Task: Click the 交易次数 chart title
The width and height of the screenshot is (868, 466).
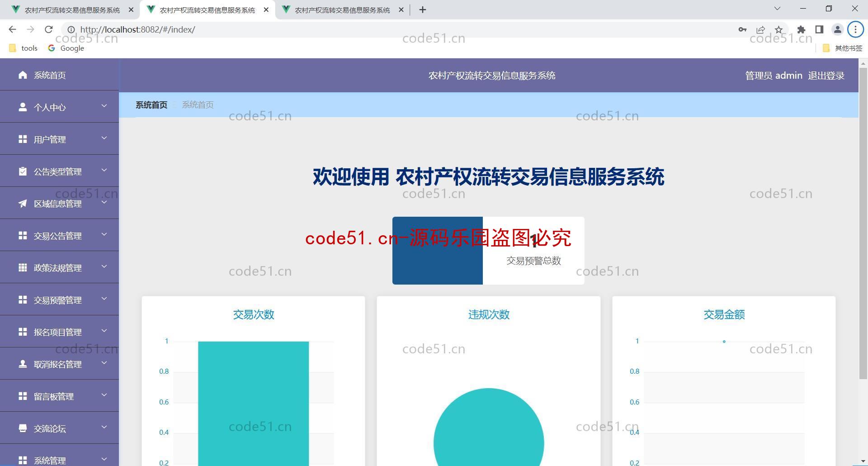Action: pyautogui.click(x=253, y=314)
